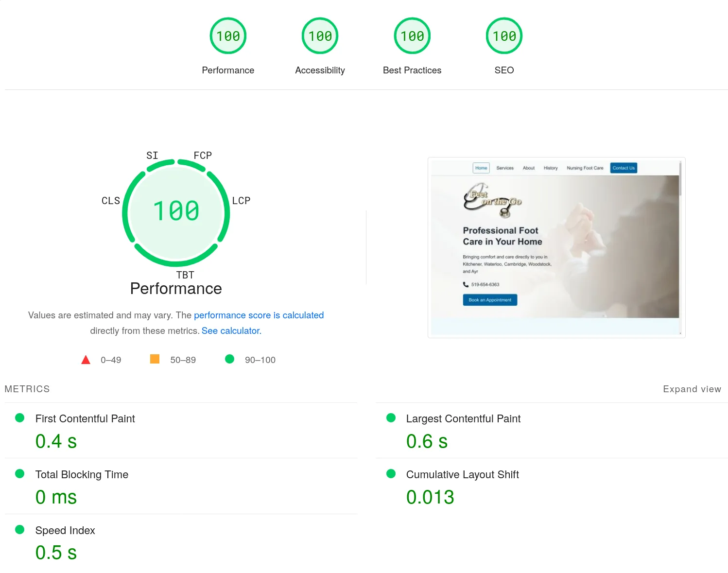Click the green dot beside Speed Index
The image size is (728, 573).
point(20,530)
